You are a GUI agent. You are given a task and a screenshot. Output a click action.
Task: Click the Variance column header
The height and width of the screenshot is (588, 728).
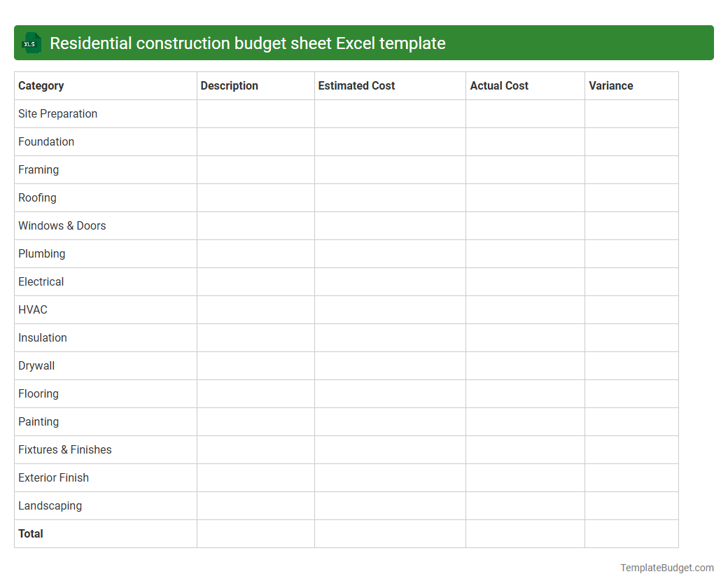[610, 85]
